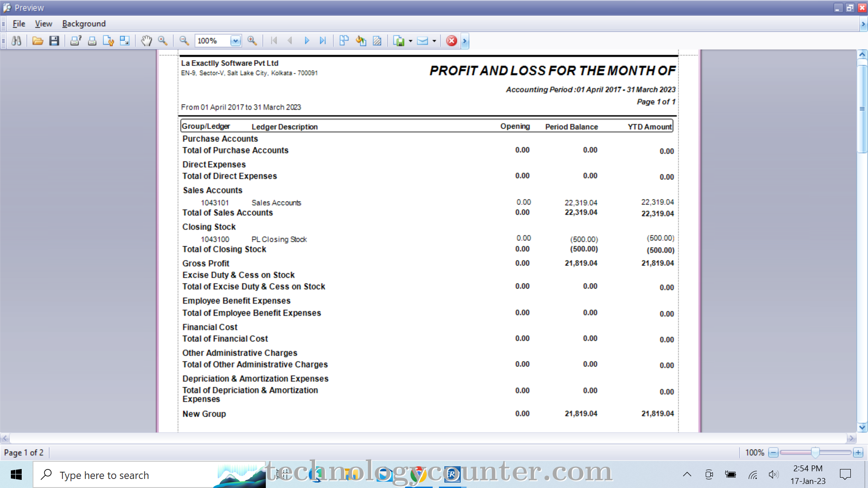Image resolution: width=868 pixels, height=488 pixels.
Task: Open the File menu
Action: coord(19,23)
